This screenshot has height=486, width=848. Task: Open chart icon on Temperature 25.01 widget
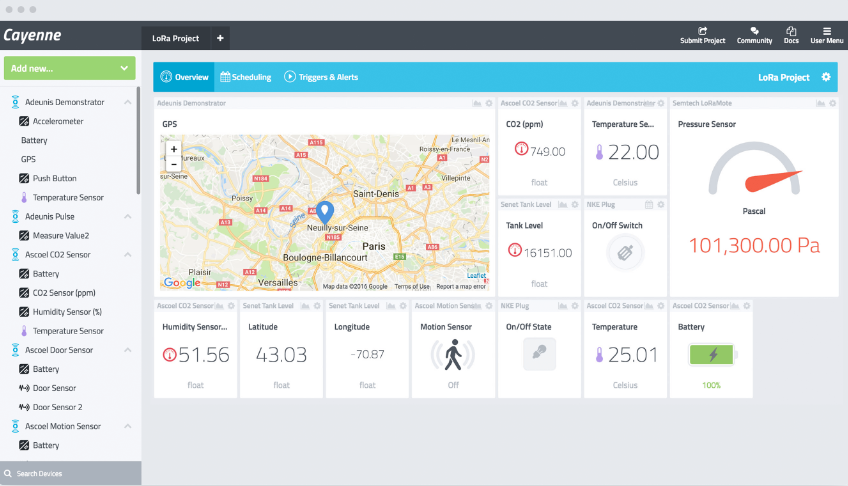tap(649, 306)
